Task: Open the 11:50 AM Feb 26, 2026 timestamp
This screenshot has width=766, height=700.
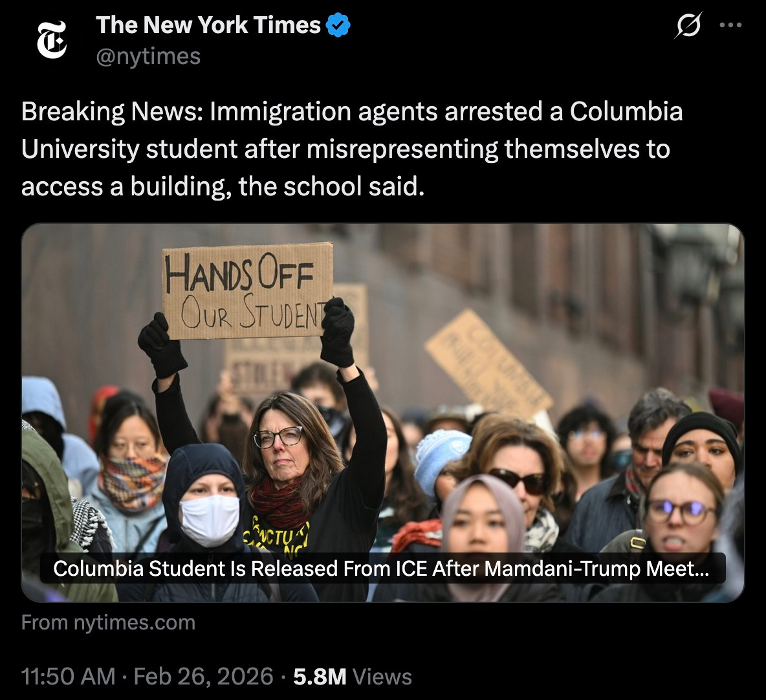Action: point(147,677)
